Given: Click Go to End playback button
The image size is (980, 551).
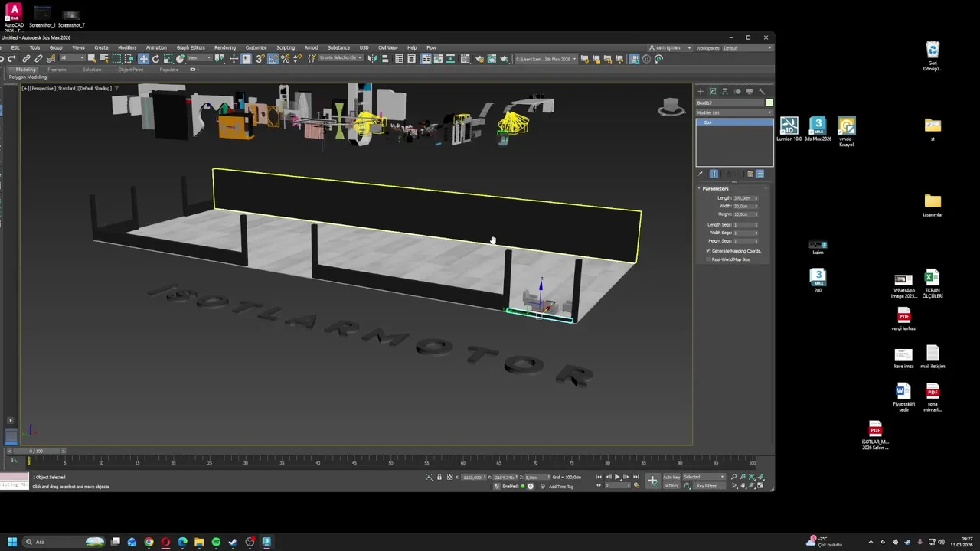Looking at the screenshot, I should 636,477.
